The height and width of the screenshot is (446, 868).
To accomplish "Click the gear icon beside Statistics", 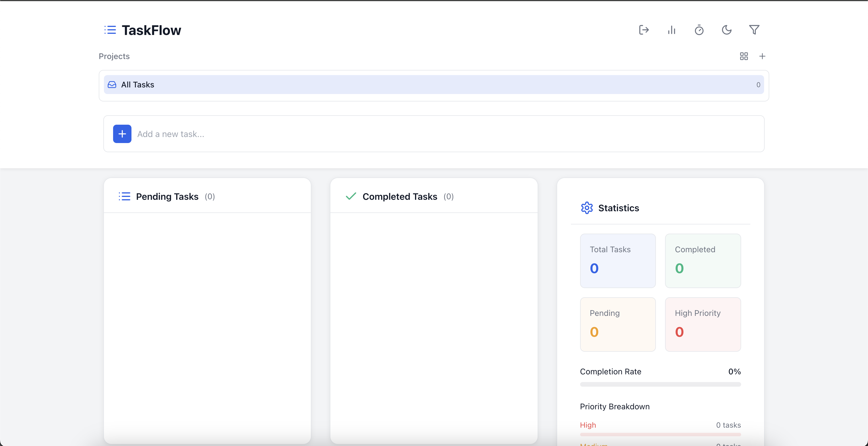I will 587,208.
